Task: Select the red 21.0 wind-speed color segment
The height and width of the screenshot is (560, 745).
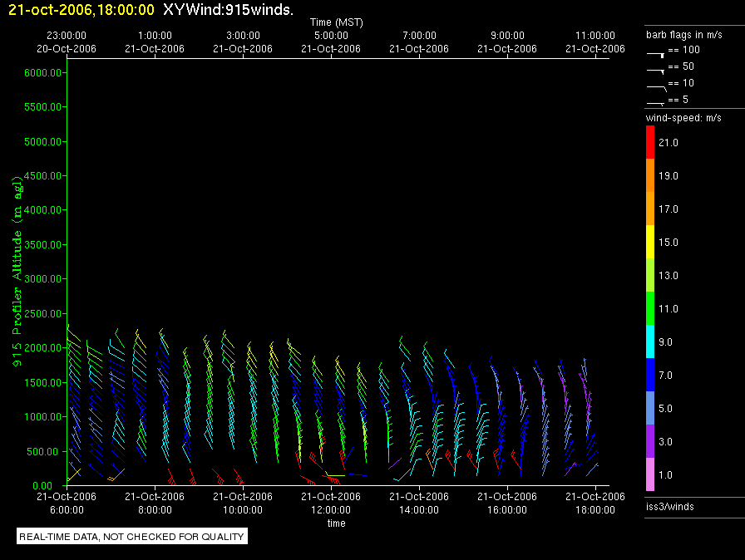Action: pos(650,143)
